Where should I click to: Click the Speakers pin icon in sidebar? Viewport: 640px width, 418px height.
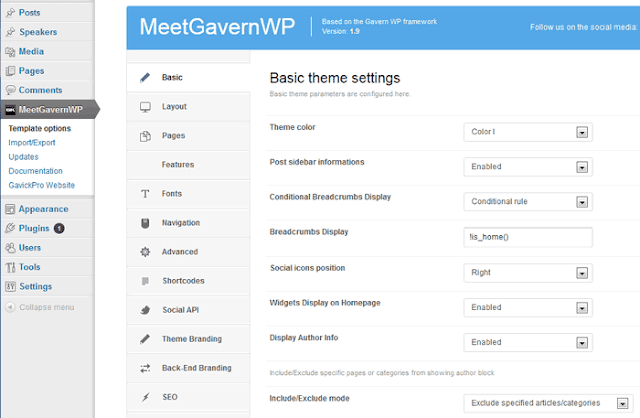(9, 32)
